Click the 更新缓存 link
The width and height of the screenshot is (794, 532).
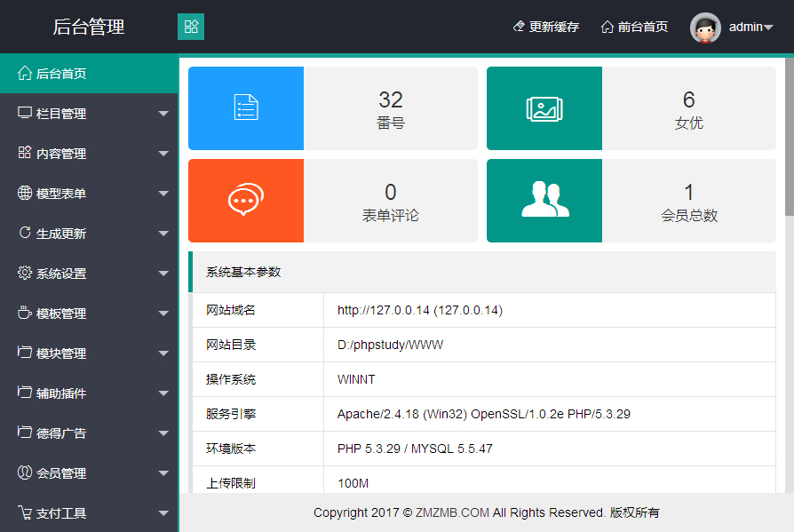[545, 28]
